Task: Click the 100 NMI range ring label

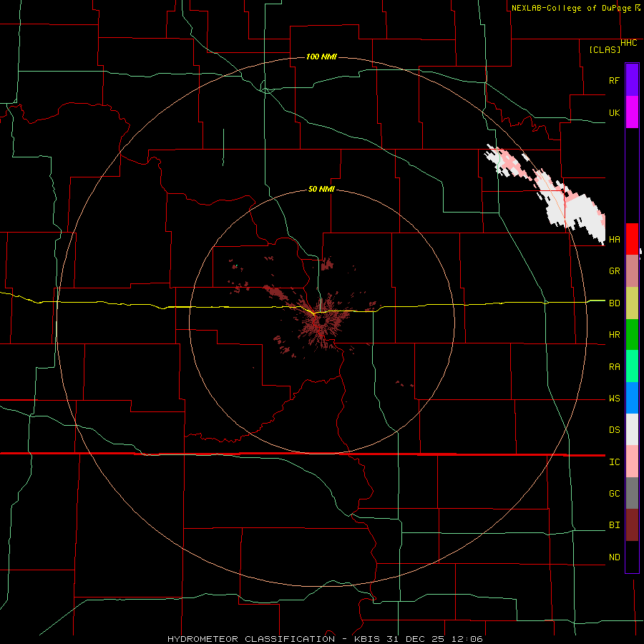Action: (x=321, y=57)
